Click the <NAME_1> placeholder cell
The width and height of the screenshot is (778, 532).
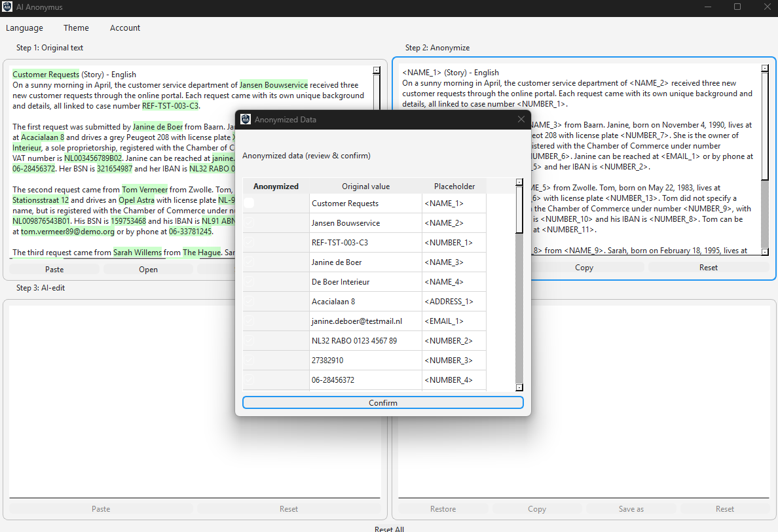(x=454, y=204)
